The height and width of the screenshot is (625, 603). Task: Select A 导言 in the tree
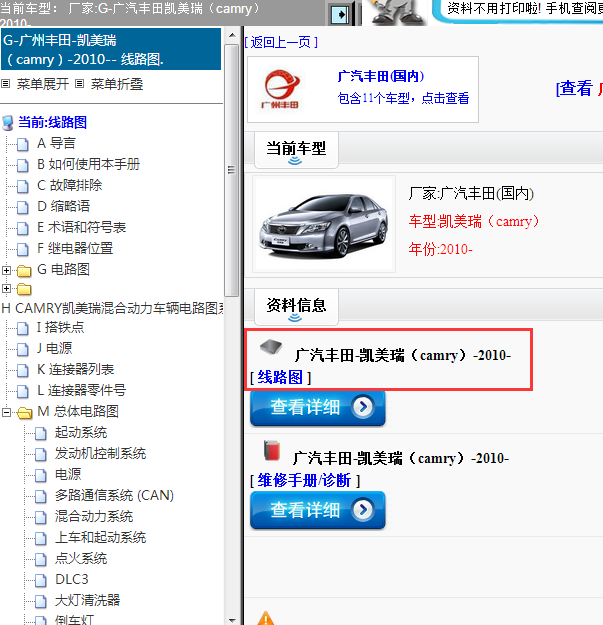tap(56, 143)
